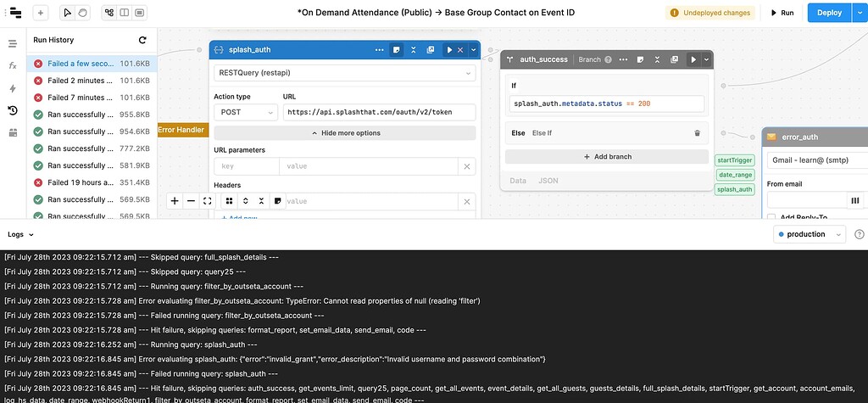Refresh the Run History list
The width and height of the screenshot is (868, 403).
(x=142, y=40)
